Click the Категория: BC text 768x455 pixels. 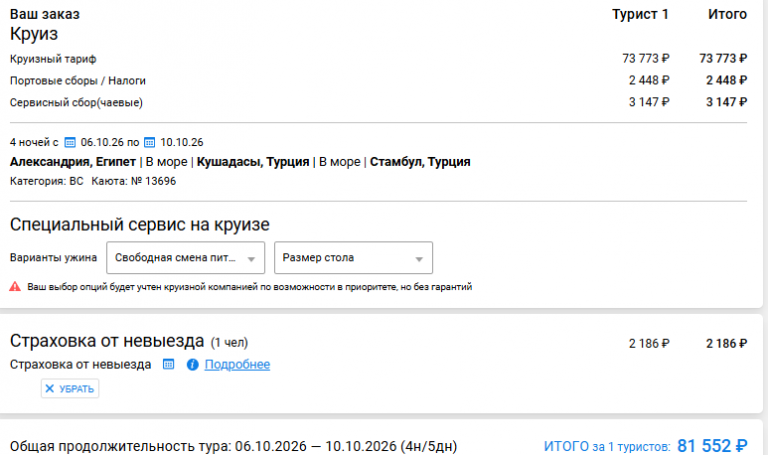pos(47,181)
